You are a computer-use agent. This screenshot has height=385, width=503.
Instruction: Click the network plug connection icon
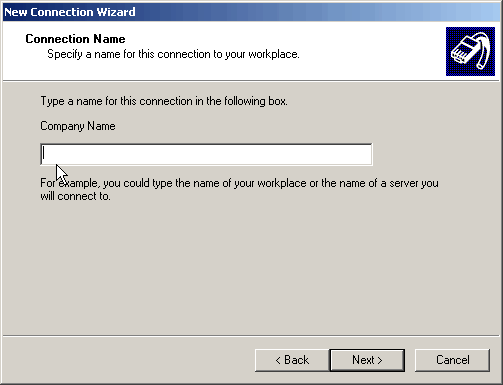click(x=470, y=51)
